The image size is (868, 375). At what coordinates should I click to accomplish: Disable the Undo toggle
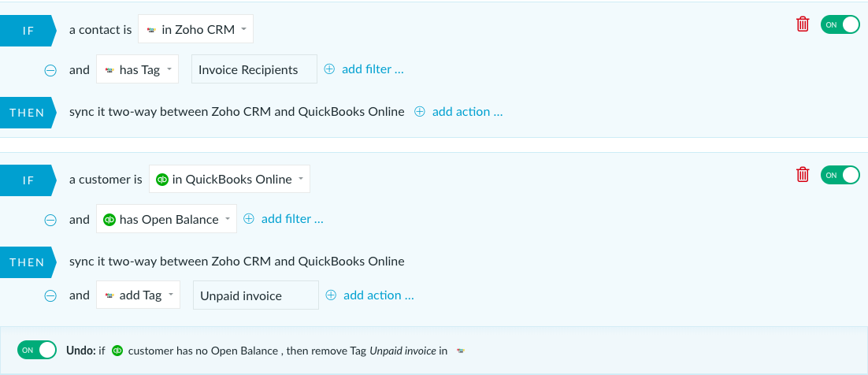37,350
